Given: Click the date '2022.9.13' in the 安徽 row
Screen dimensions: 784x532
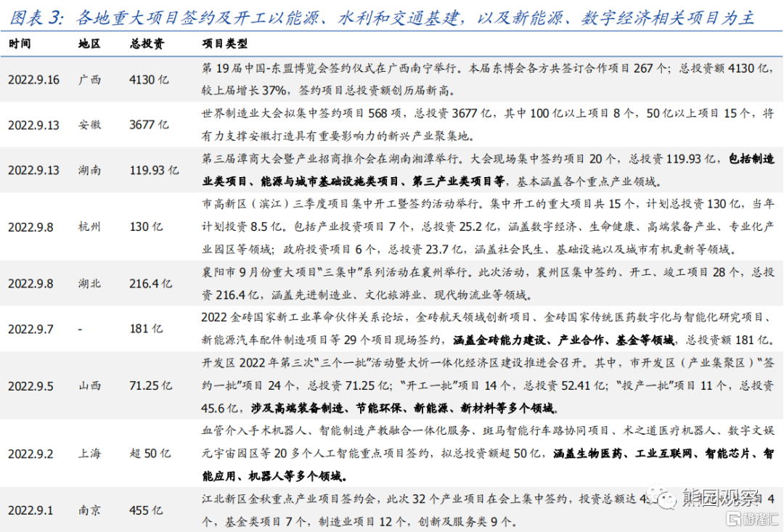Looking at the screenshot, I should pos(33,125).
